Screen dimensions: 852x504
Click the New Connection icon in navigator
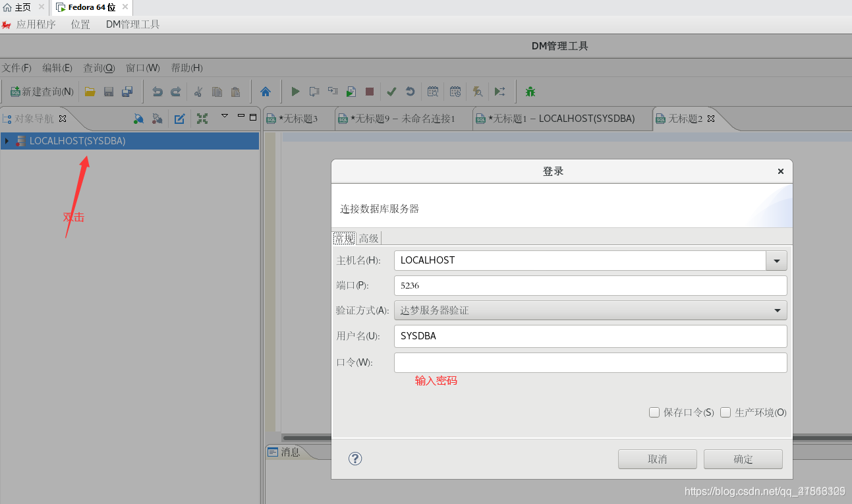pos(138,119)
